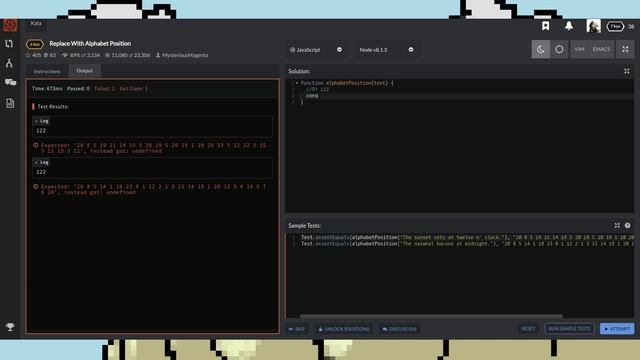This screenshot has height=360, width=640.
Task: Open the Kata practice sidebar icon
Action: click(x=9, y=44)
